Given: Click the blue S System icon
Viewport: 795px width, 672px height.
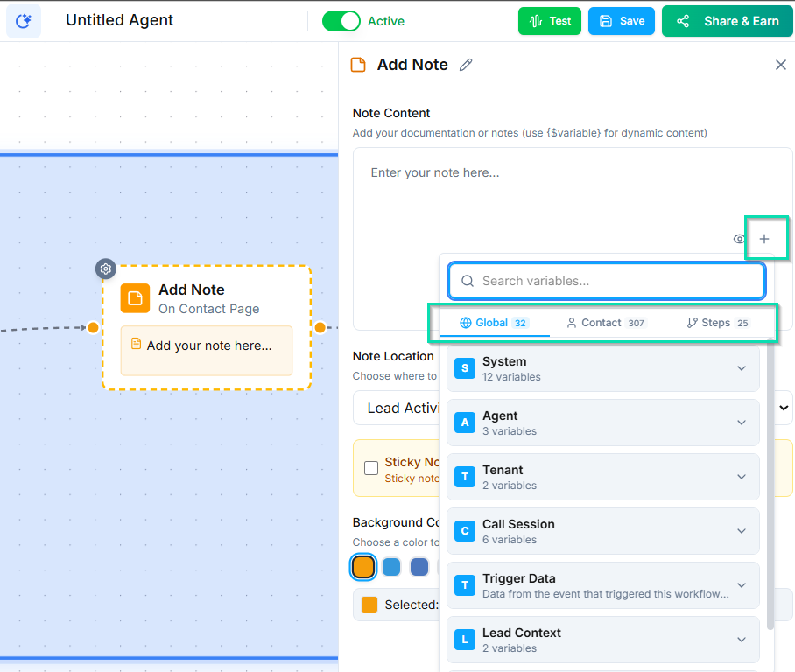Looking at the screenshot, I should point(465,368).
